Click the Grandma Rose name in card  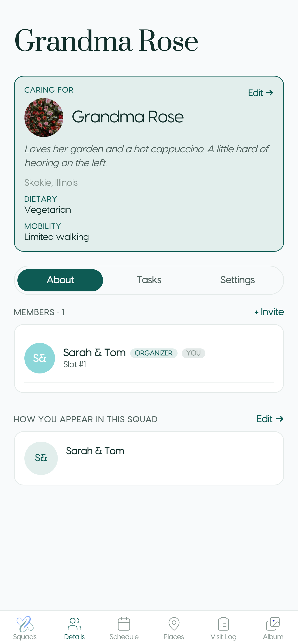point(128,117)
